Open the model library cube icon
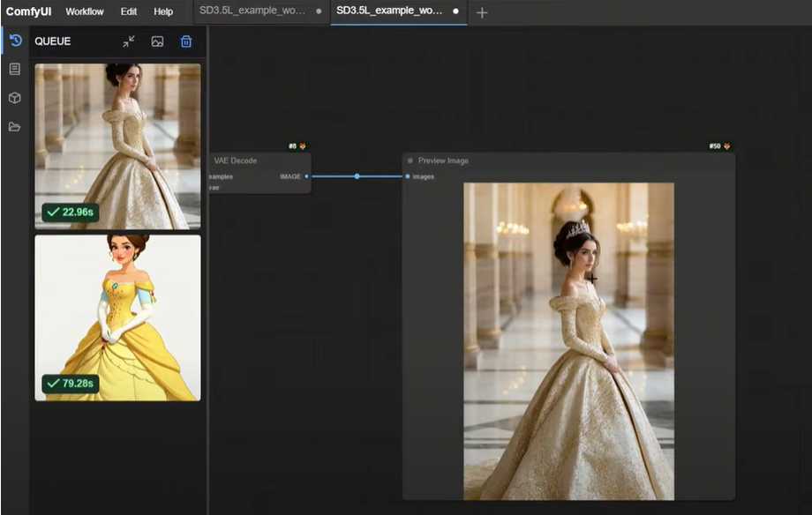This screenshot has height=515, width=812. [15, 98]
